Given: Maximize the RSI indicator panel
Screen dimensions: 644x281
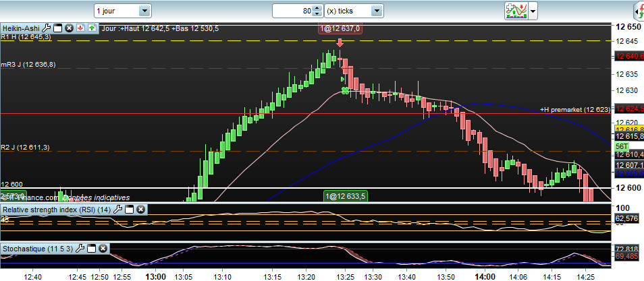Looking at the screenshot, I should point(129,210).
